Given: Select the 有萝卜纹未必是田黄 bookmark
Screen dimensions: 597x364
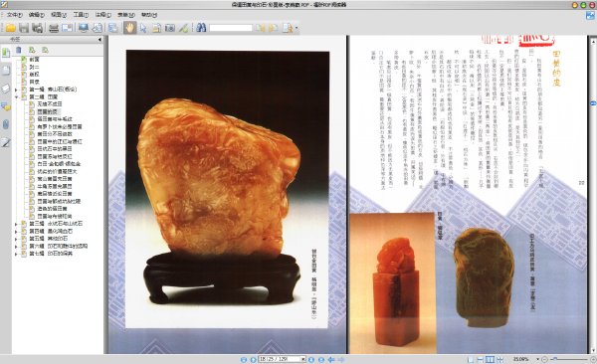Looking at the screenshot, I should tap(60, 126).
